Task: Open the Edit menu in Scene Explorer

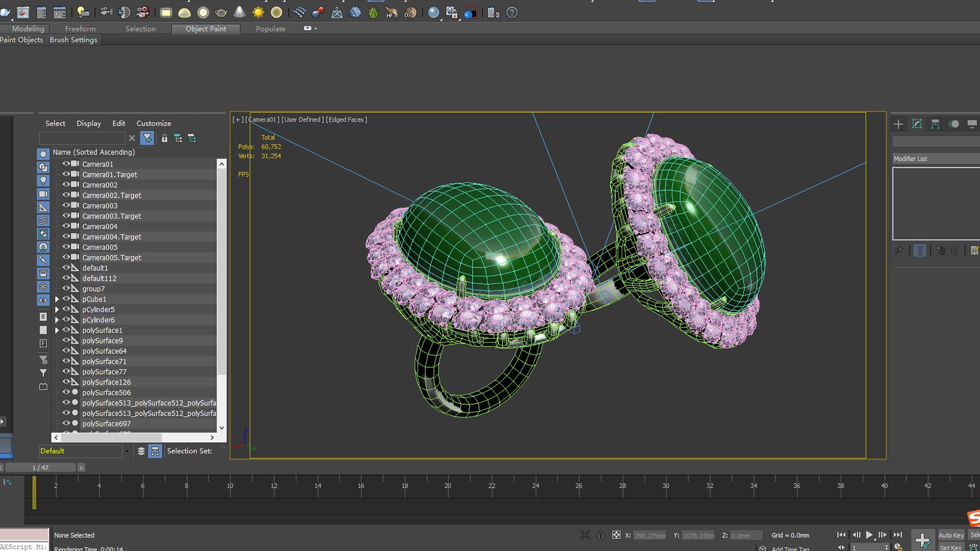Action: (x=118, y=123)
